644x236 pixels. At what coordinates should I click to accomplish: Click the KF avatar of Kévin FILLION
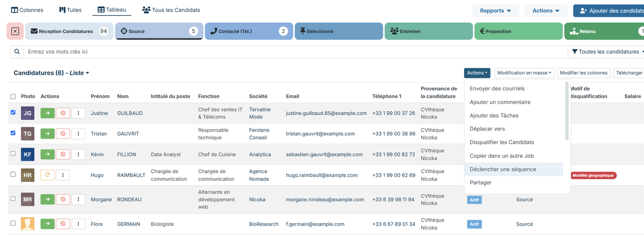[27, 154]
